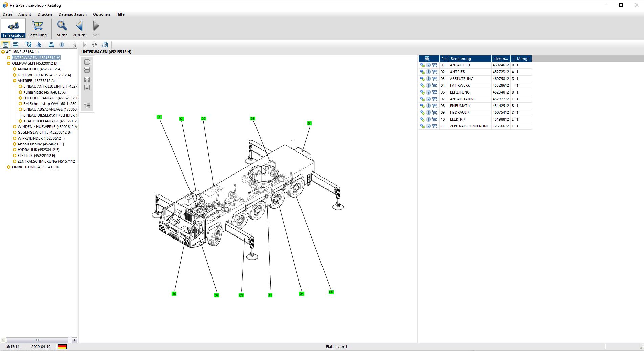
Task: Switch to the list-only view icon
Action: point(16,45)
